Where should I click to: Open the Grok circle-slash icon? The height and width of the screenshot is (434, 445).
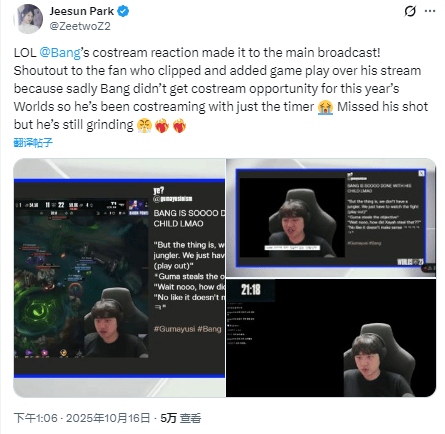click(x=410, y=11)
